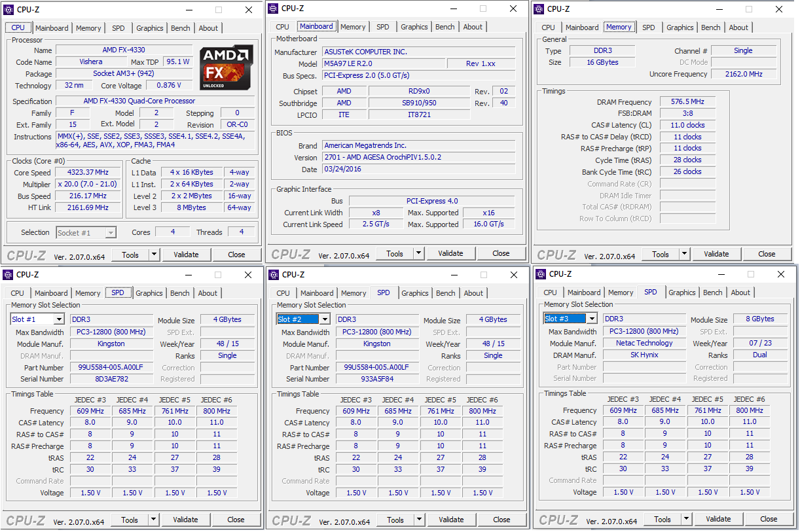Expand Tools arrow in the Slot #1 window
Viewport: 800px width, 532px height.
point(153,520)
